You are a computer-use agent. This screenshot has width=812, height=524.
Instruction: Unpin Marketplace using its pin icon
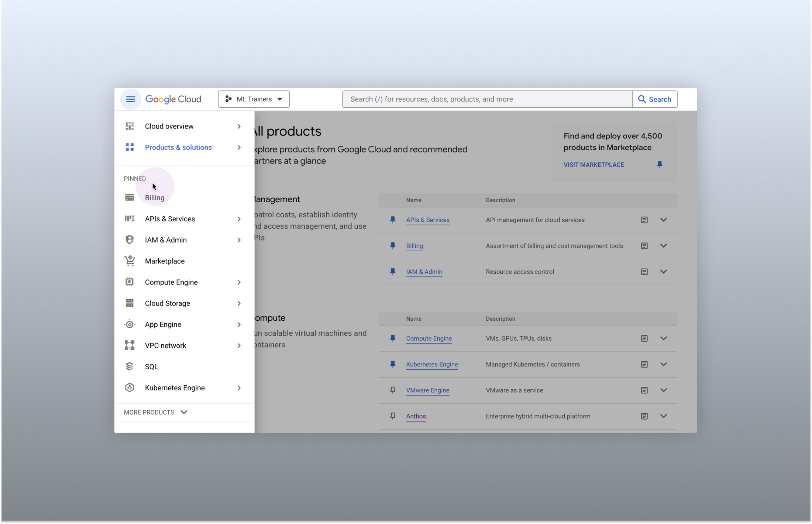(x=660, y=165)
